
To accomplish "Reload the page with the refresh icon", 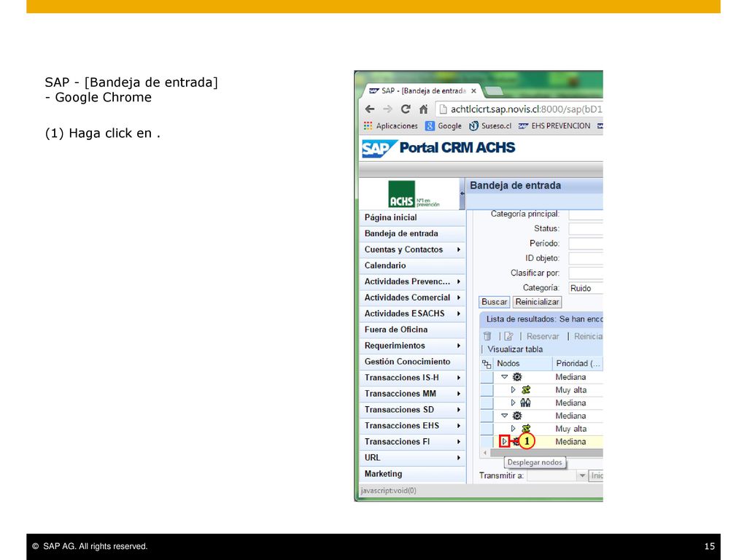I will coord(406,109).
